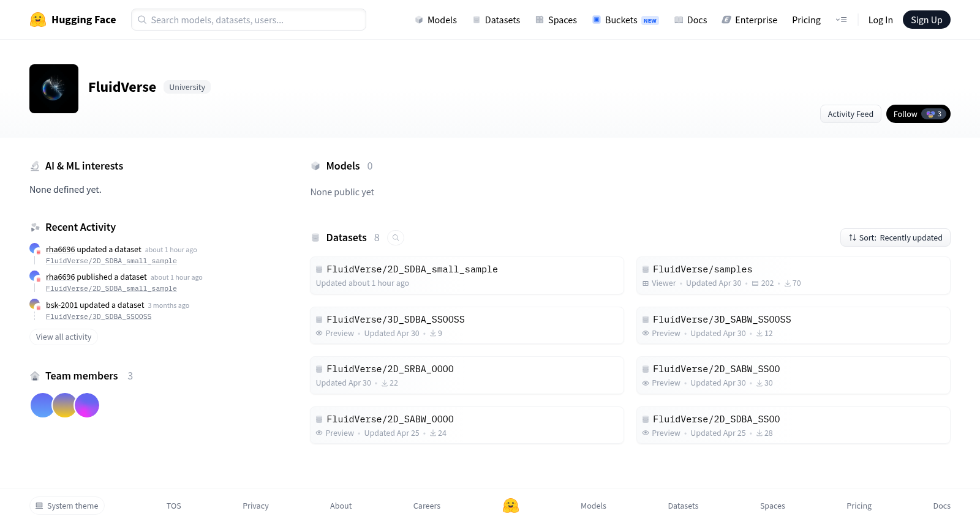Follow the FluidVerse organization
Image resolution: width=980 pixels, height=527 pixels.
click(918, 114)
